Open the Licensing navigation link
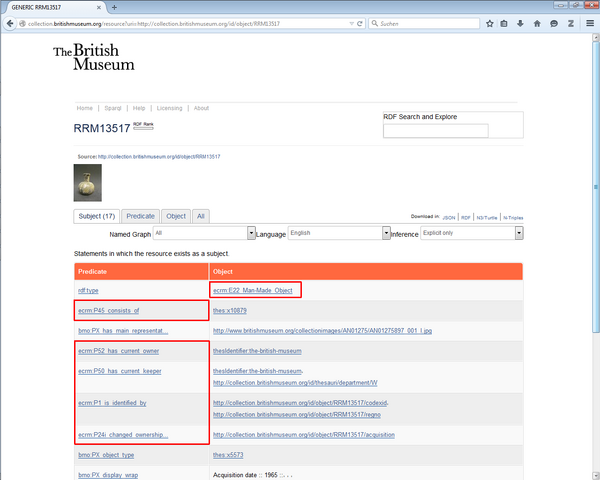The image size is (600, 480). click(170, 108)
